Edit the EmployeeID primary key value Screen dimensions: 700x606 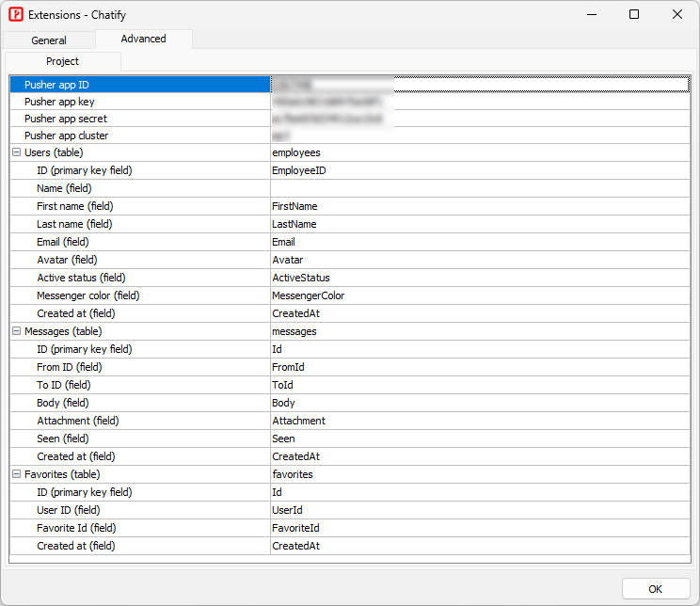(481, 170)
